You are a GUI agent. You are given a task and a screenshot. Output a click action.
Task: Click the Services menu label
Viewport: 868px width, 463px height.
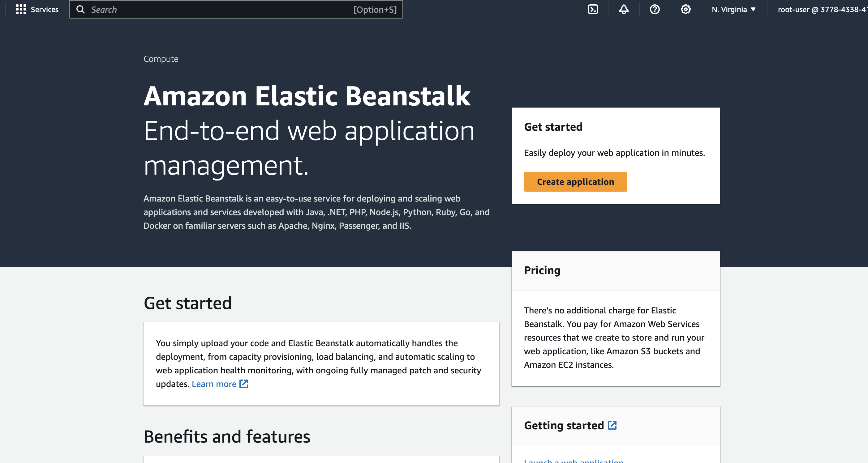[x=45, y=10]
